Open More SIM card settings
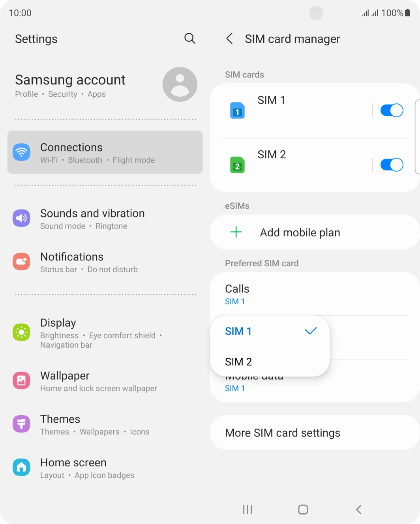 [315, 432]
